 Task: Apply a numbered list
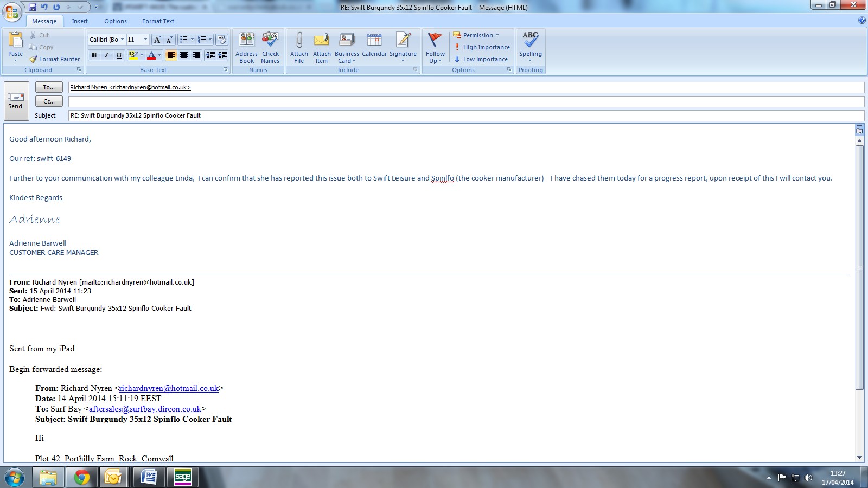click(x=202, y=40)
